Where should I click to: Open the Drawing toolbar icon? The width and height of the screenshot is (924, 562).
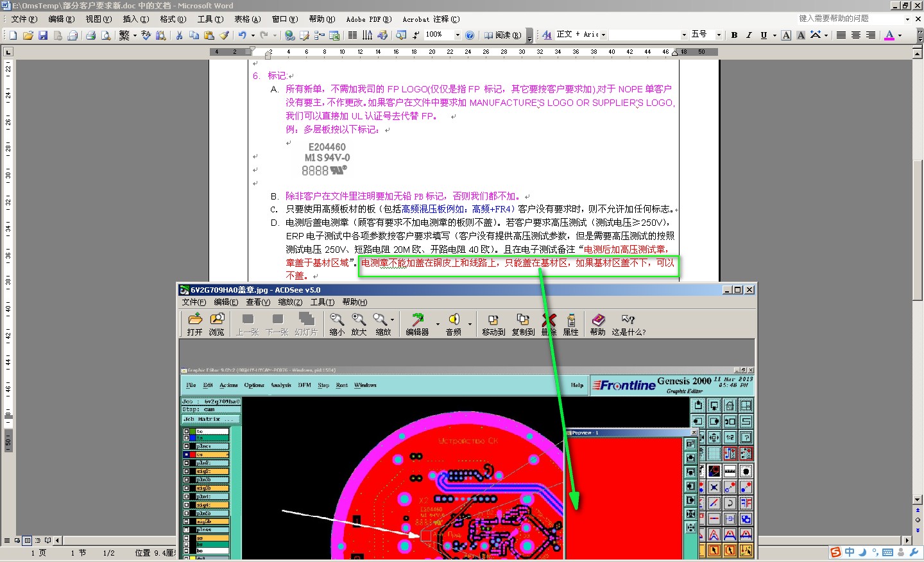(x=382, y=35)
